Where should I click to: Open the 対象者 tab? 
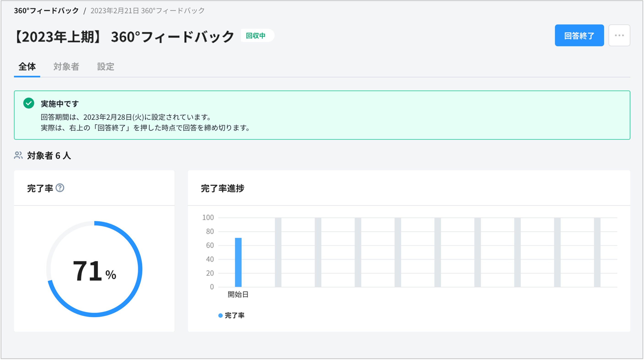(x=66, y=67)
